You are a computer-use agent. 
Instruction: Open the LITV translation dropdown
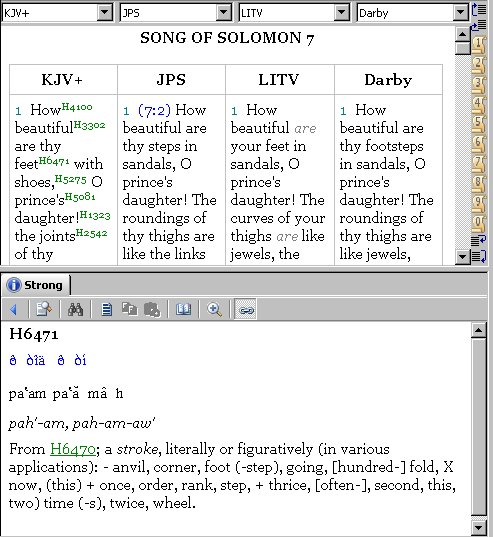pyautogui.click(x=341, y=13)
